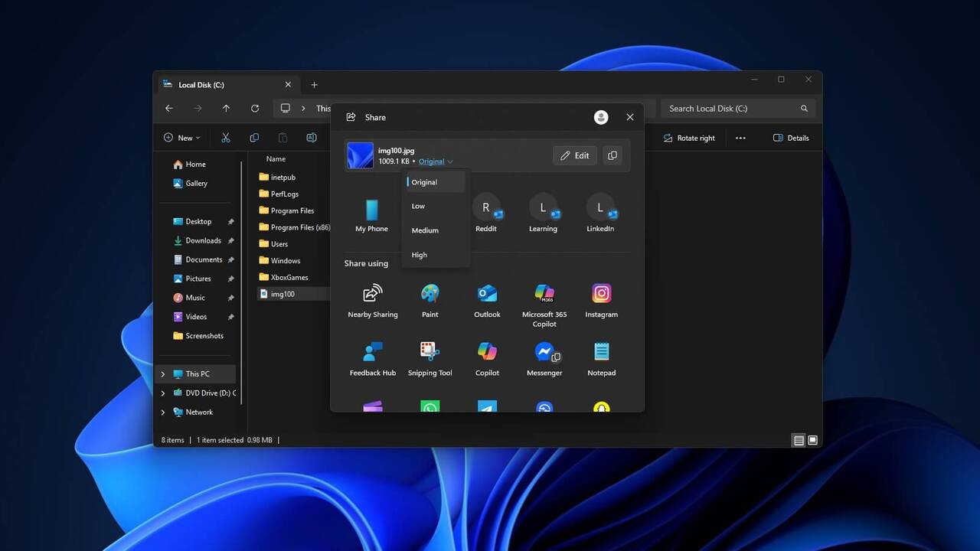This screenshot has height=551, width=980.
Task: Share the image using Paint
Action: (x=430, y=300)
